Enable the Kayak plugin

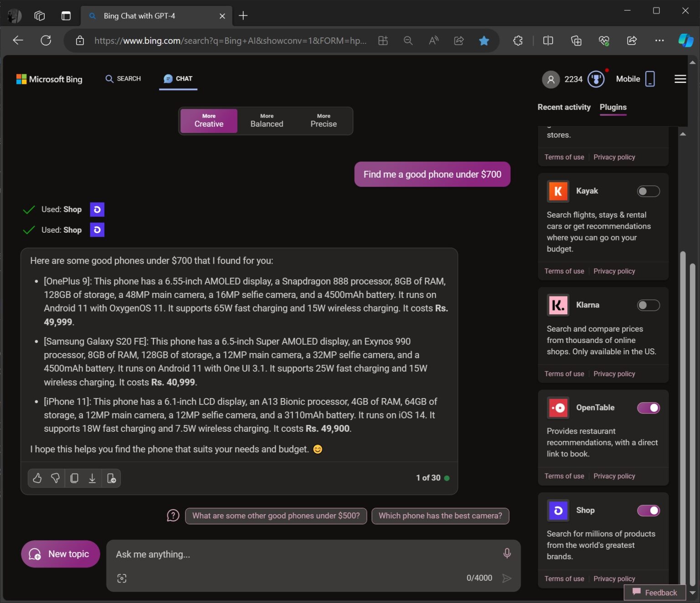pos(648,191)
